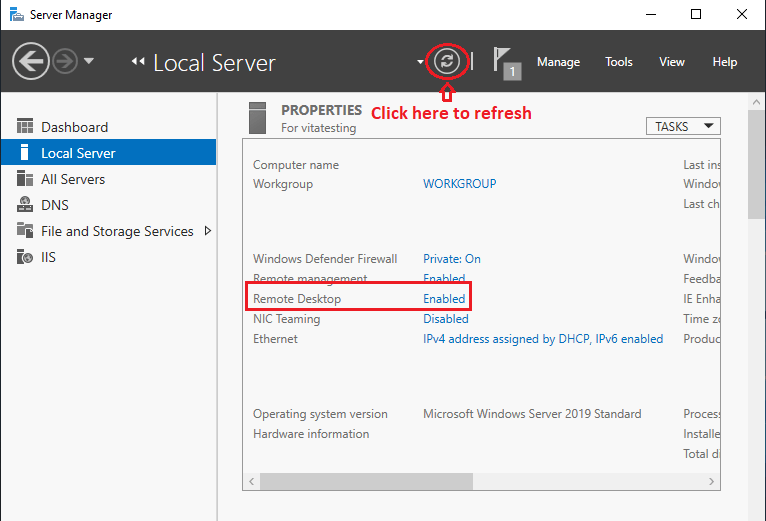Click the Dashboard grid icon

coord(25,126)
